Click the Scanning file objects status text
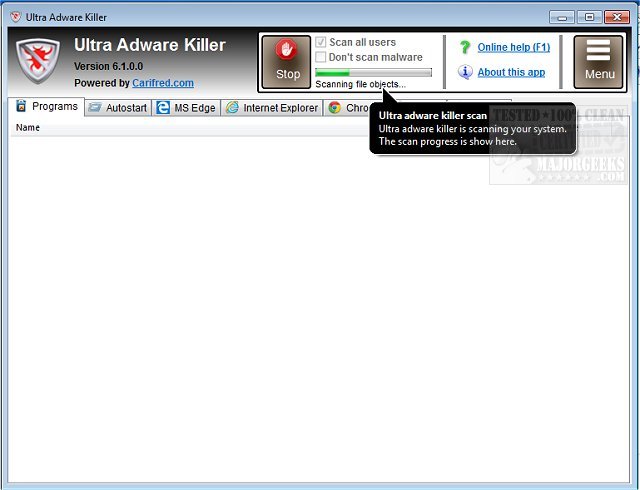The image size is (640, 490). (x=360, y=84)
